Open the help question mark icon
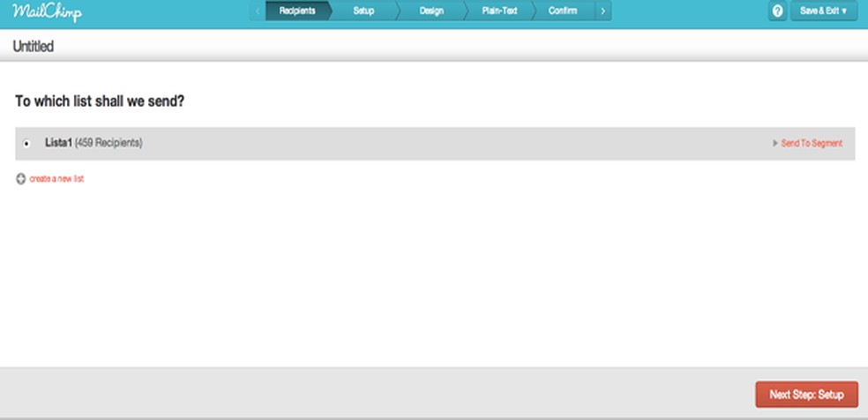The width and height of the screenshot is (868, 420). tap(777, 11)
